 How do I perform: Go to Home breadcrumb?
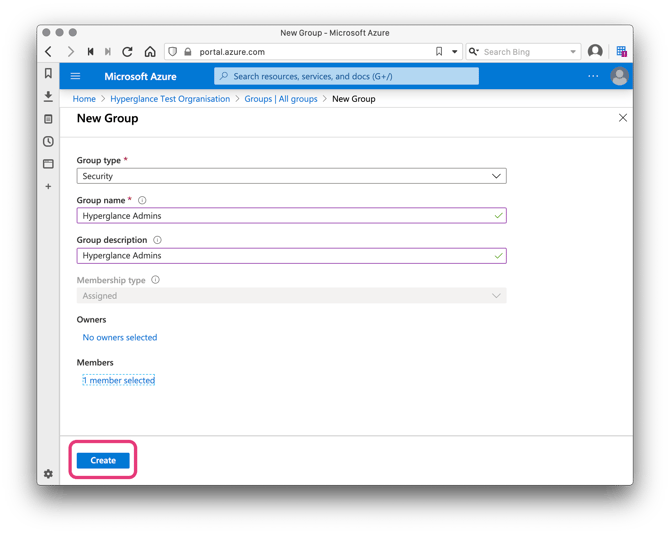(84, 99)
